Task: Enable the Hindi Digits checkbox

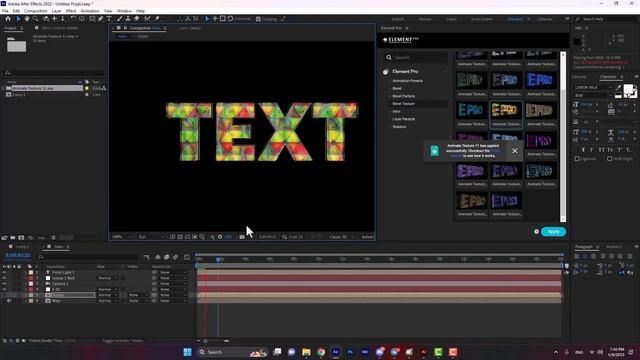Action: pos(609,159)
